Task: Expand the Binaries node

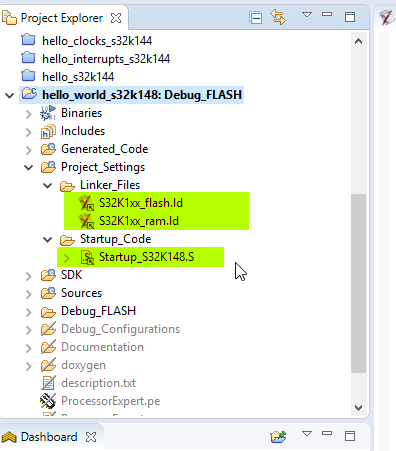Action: point(29,114)
